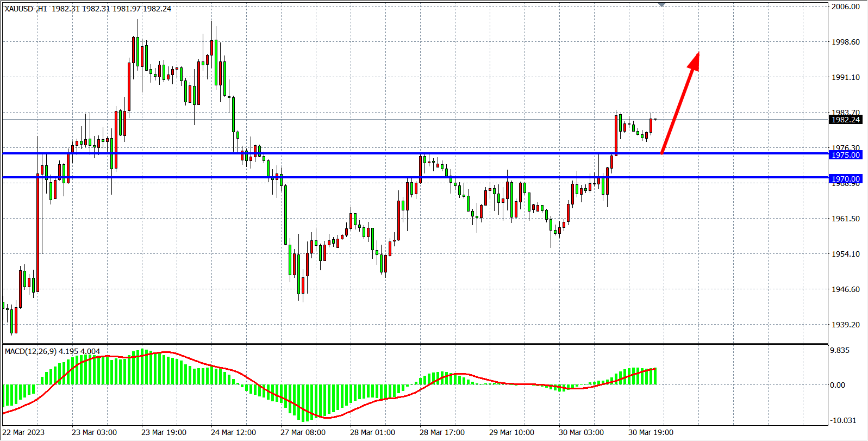
Task: Click the 23 Mar 19:00 time label
Action: 164,432
